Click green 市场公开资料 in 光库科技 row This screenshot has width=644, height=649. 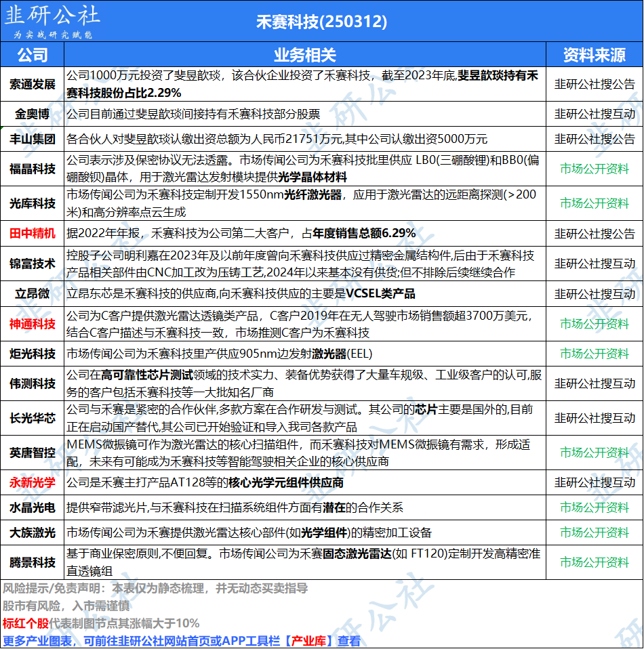click(x=595, y=203)
